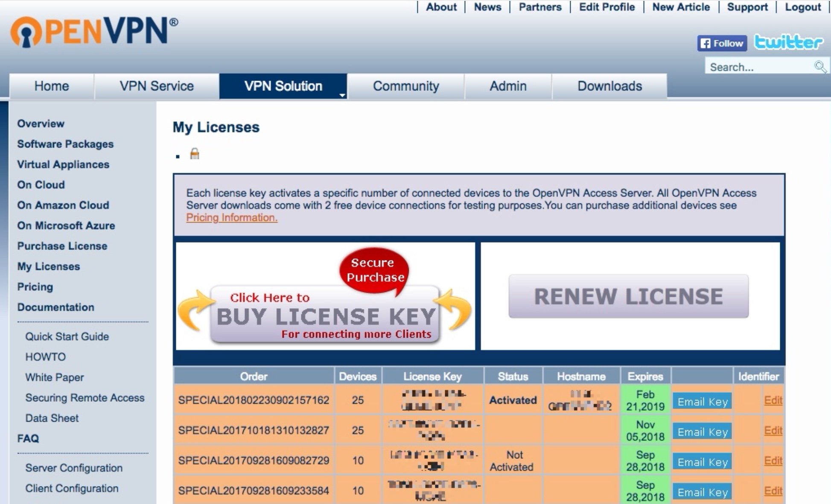Open the Community tab
The image size is (831, 504).
[x=406, y=86]
